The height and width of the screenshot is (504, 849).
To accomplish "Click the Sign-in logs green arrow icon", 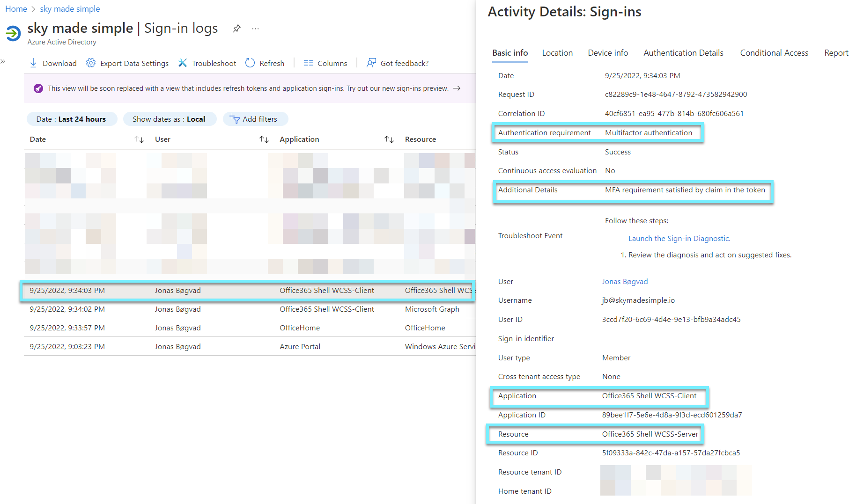I will 13,33.
